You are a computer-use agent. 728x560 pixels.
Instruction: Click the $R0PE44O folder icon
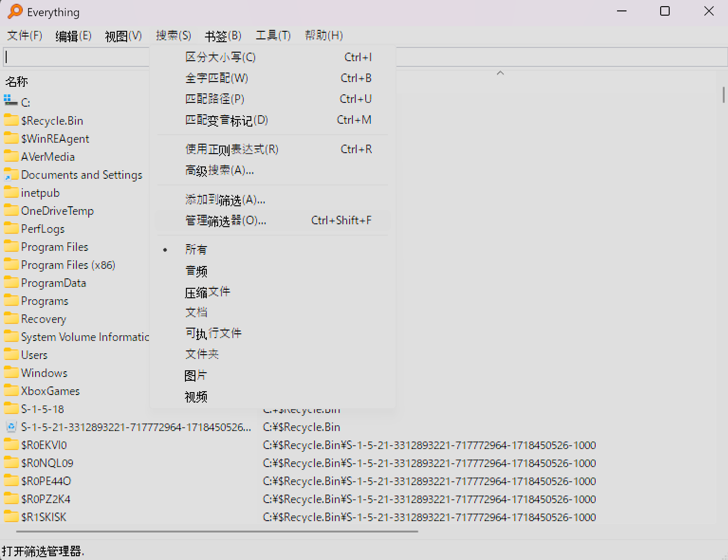11,480
